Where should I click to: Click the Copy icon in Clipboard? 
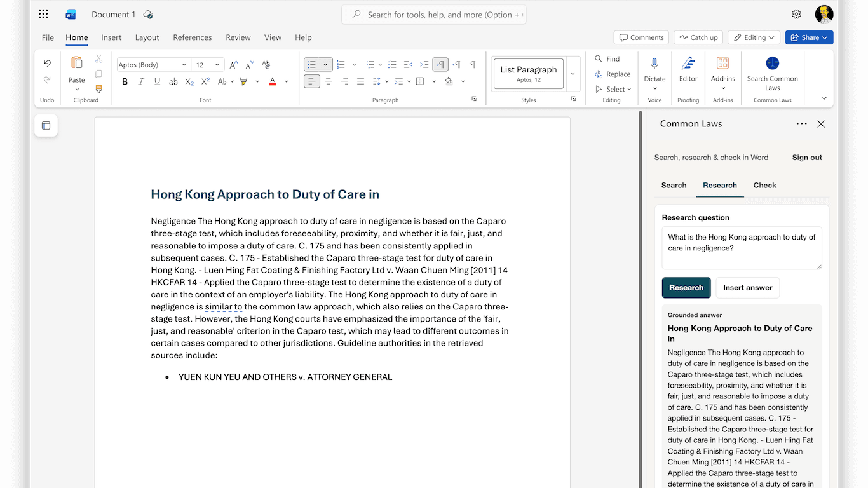(x=98, y=74)
